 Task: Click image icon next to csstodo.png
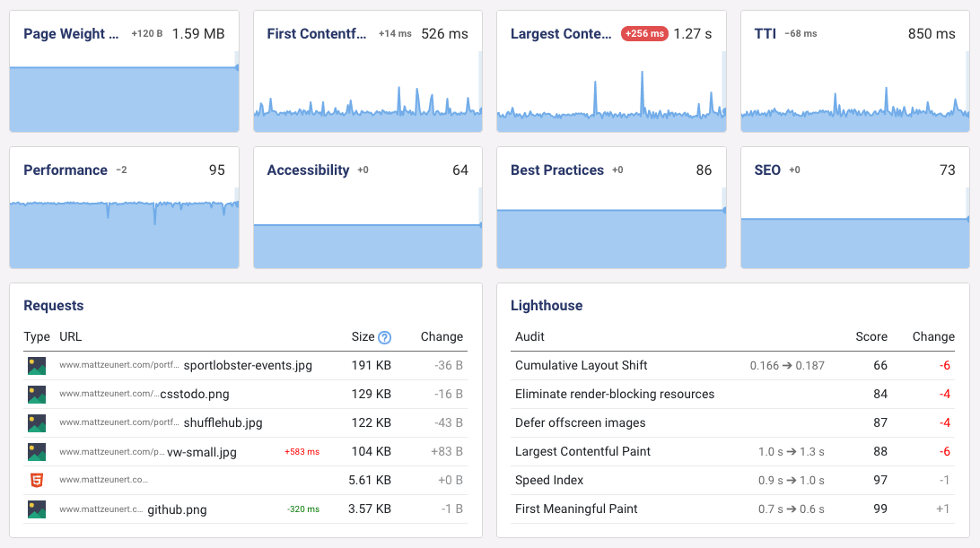point(36,395)
